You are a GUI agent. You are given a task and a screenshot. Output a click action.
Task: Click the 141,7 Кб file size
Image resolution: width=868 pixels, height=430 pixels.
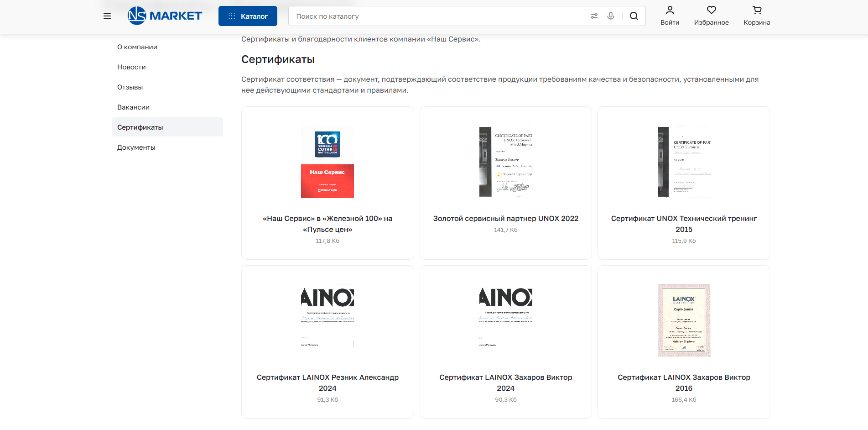point(506,230)
